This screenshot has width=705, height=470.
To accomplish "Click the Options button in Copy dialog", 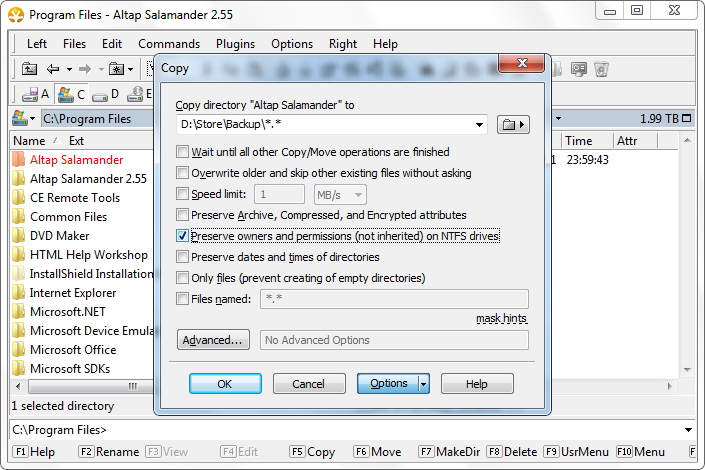I will 388,384.
